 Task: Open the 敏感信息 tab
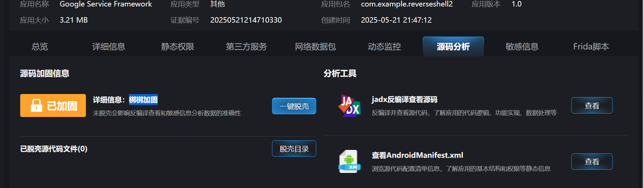click(522, 47)
